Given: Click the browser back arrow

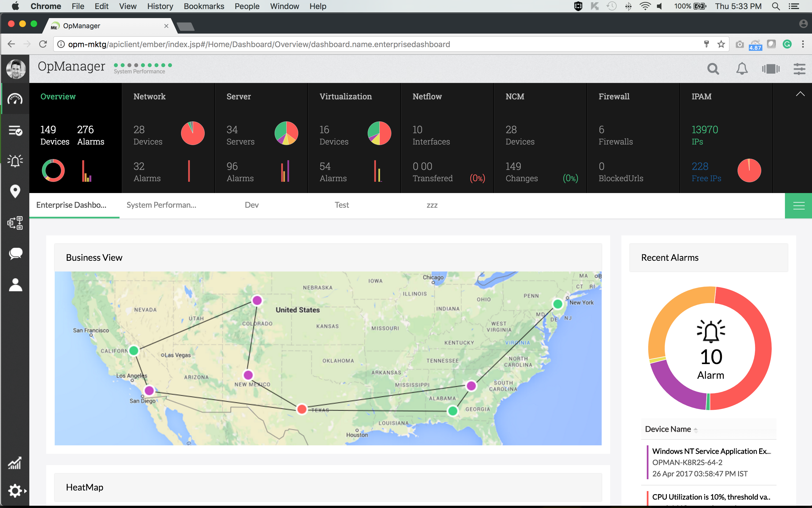Looking at the screenshot, I should [x=11, y=44].
